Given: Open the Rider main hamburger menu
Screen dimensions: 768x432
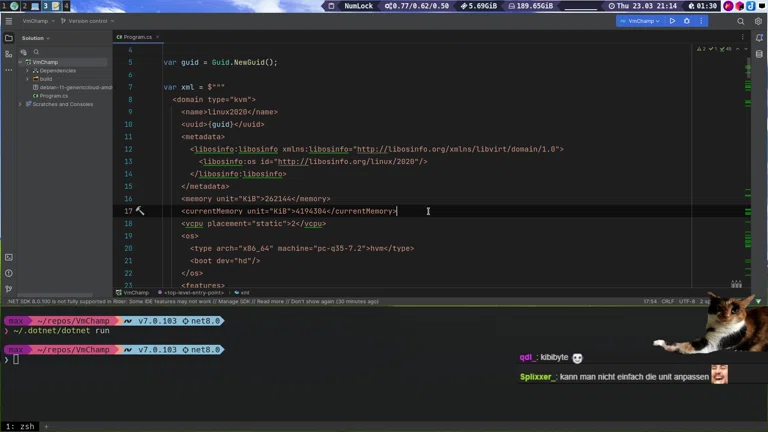Looking at the screenshot, I should (9, 21).
